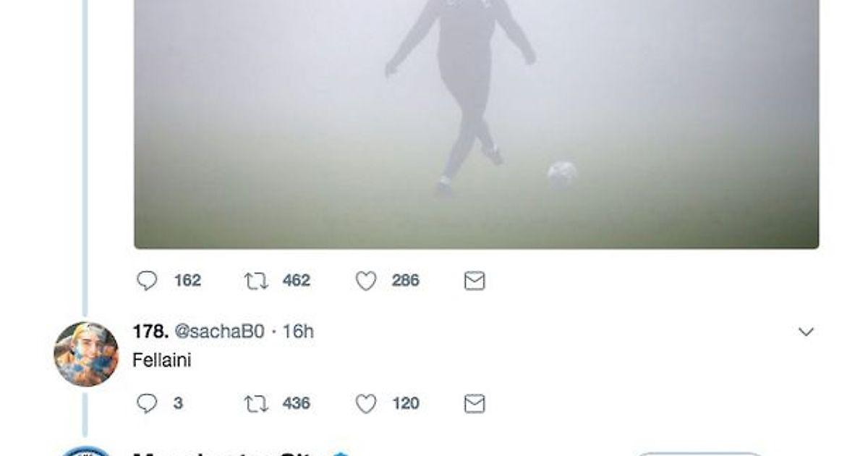868x456 pixels.
Task: Open the envelope share icon under the photo tweet
Action: pyautogui.click(x=474, y=281)
